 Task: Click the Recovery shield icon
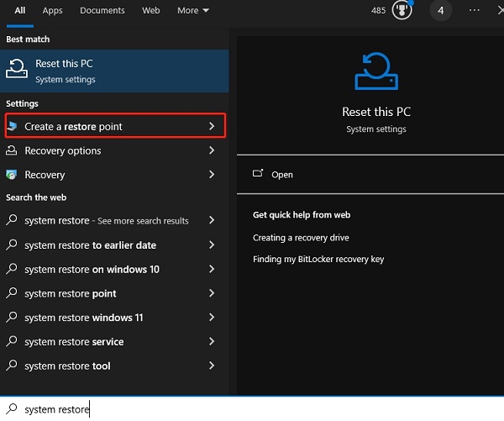12,175
